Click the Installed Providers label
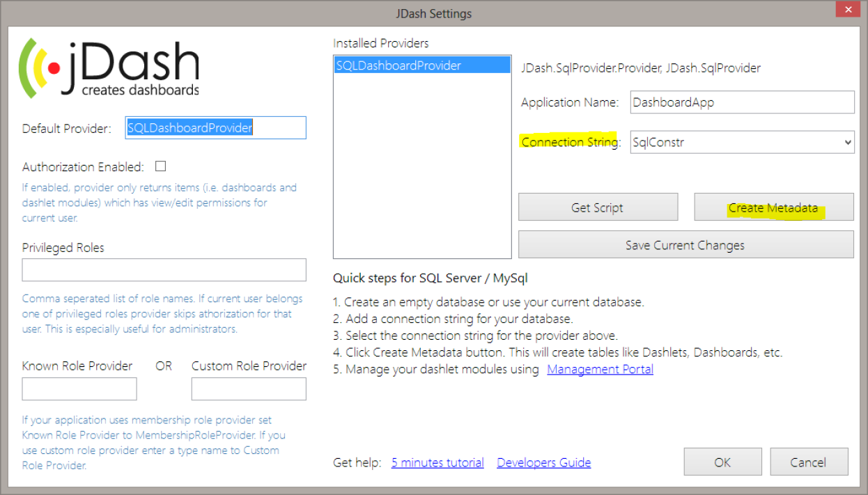 381,43
